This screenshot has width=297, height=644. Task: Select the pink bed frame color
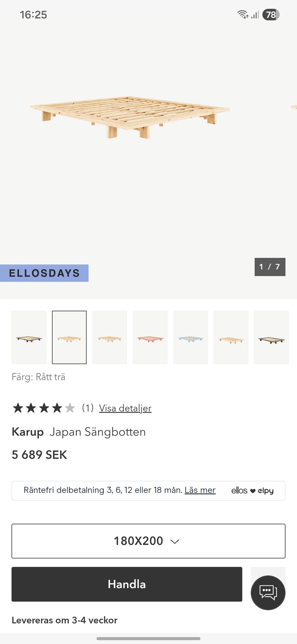coord(150,337)
